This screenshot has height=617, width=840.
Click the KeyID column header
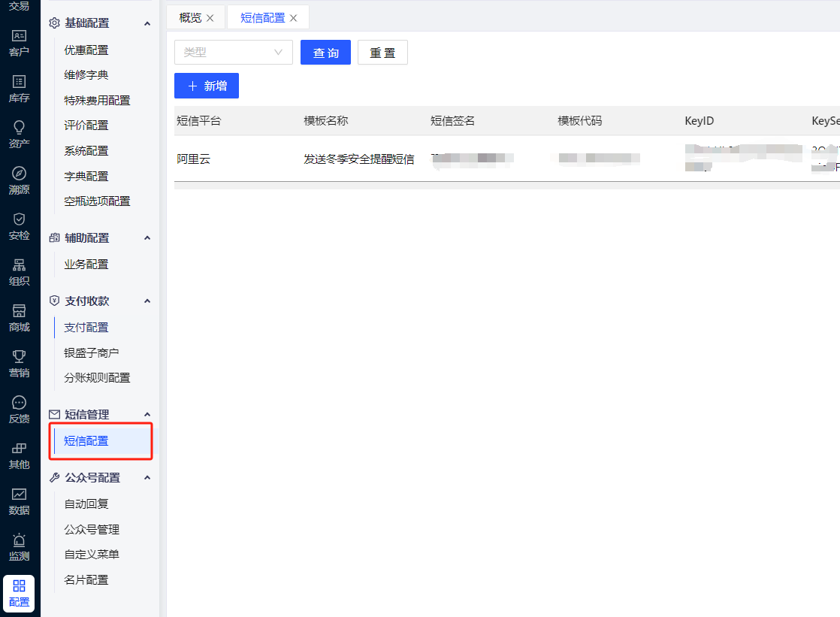699,120
